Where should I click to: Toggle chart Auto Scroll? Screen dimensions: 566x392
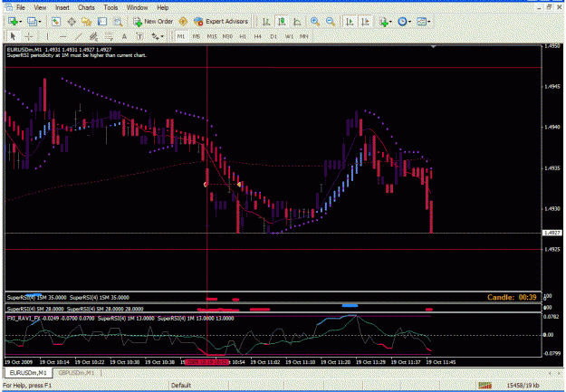(350, 22)
